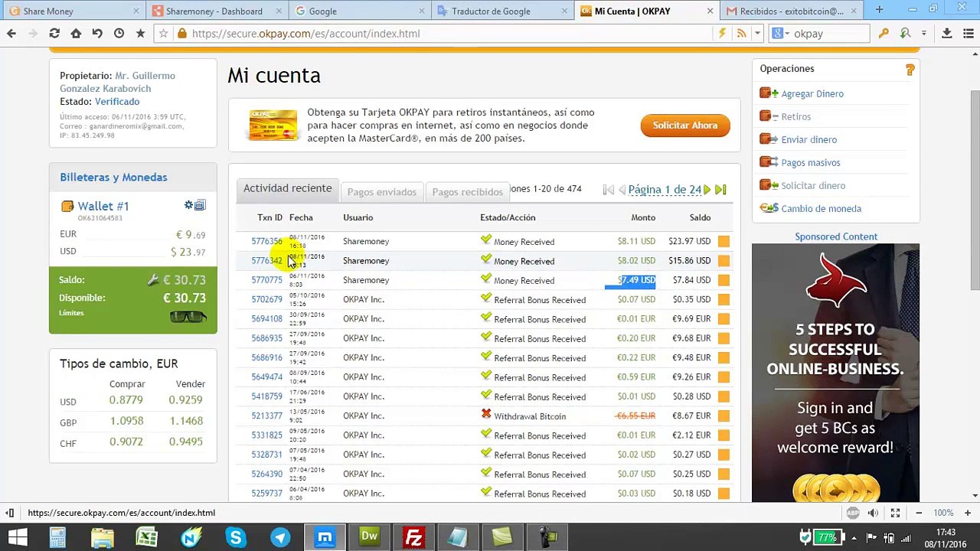Click the lightning bolt icon in address bar
The image size is (980, 551).
pos(721,34)
